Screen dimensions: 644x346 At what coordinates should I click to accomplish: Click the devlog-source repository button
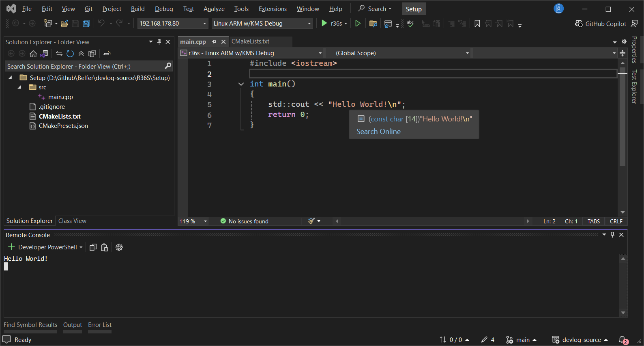(580, 340)
